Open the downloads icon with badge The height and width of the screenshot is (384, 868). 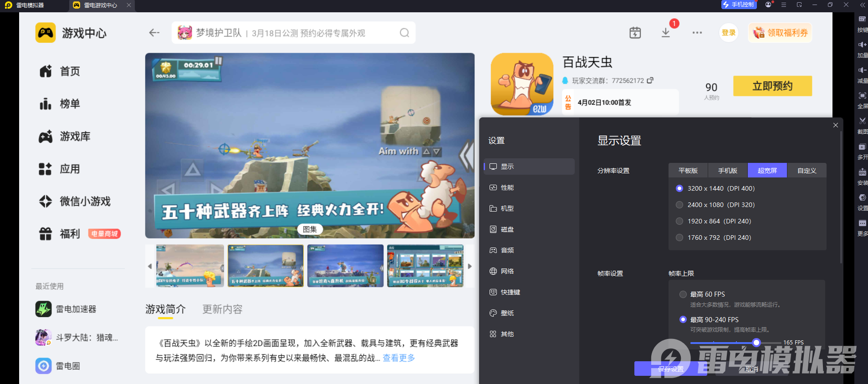tap(666, 33)
